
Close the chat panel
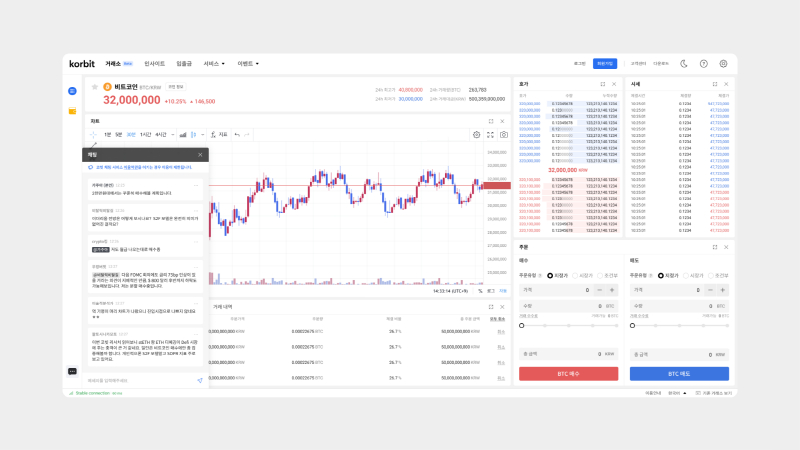coord(200,155)
